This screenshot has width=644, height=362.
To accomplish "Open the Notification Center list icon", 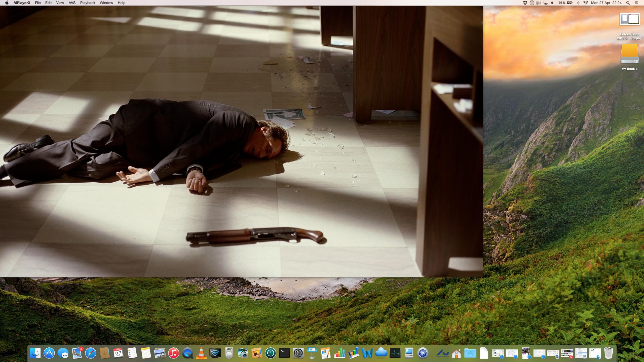I will (x=636, y=3).
